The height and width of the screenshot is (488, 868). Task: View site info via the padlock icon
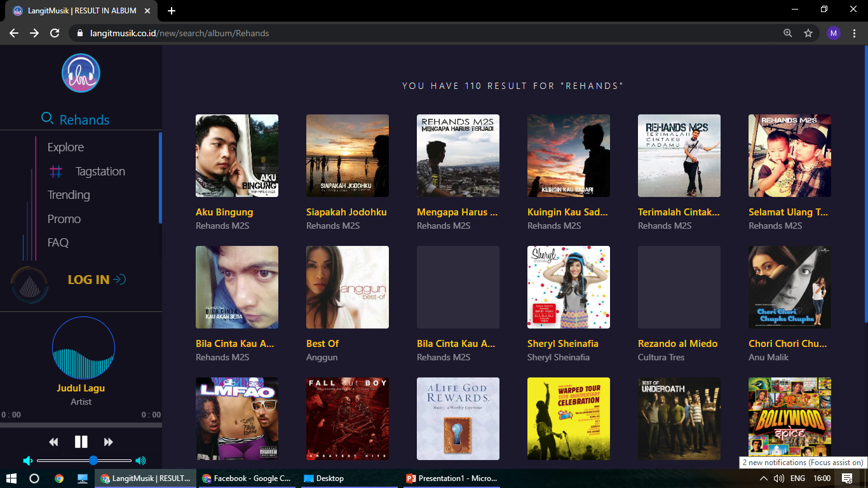pyautogui.click(x=80, y=33)
